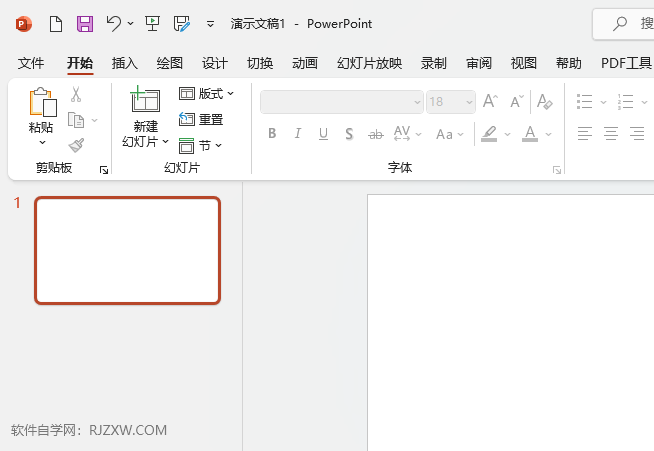Click the numbering list icon
654x451 pixels.
(x=625, y=101)
